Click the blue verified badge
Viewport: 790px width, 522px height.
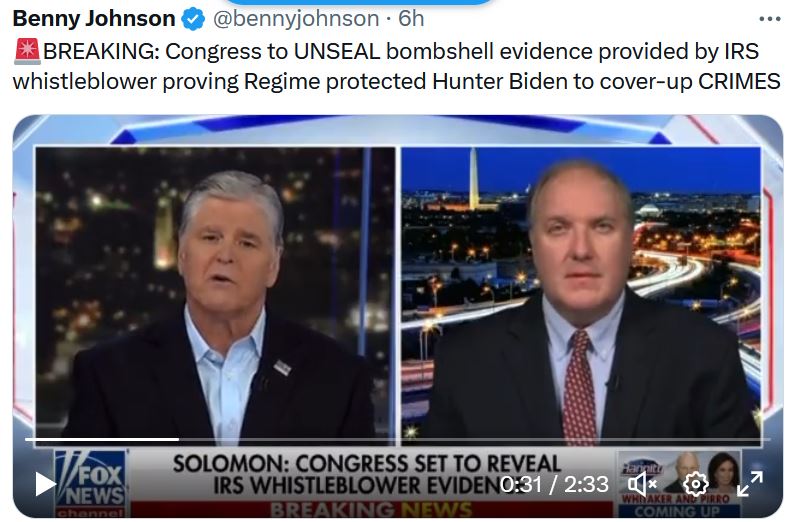(193, 19)
